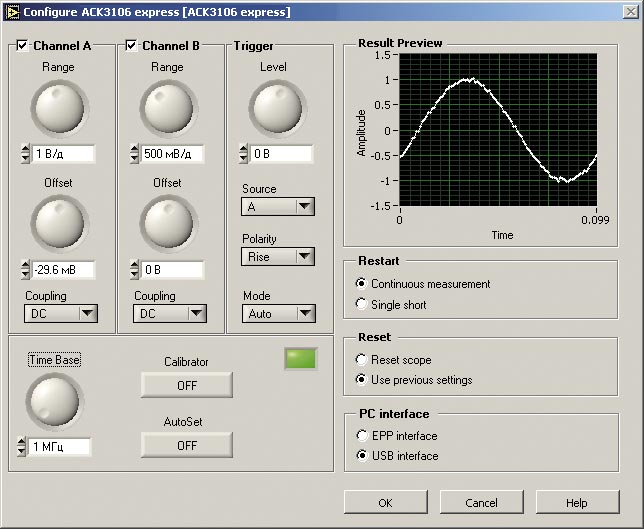Uncheck the Channel B checkbox
644x529 pixels.
click(x=132, y=46)
